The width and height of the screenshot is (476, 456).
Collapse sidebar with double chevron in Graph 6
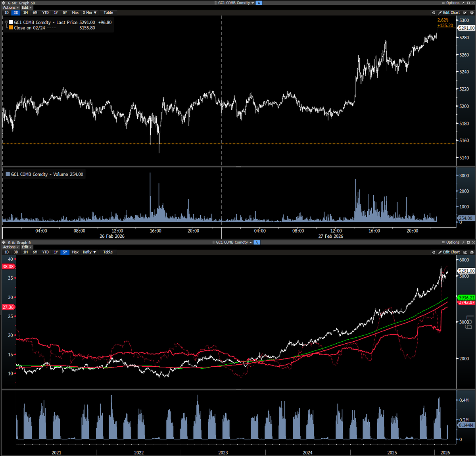434,252
